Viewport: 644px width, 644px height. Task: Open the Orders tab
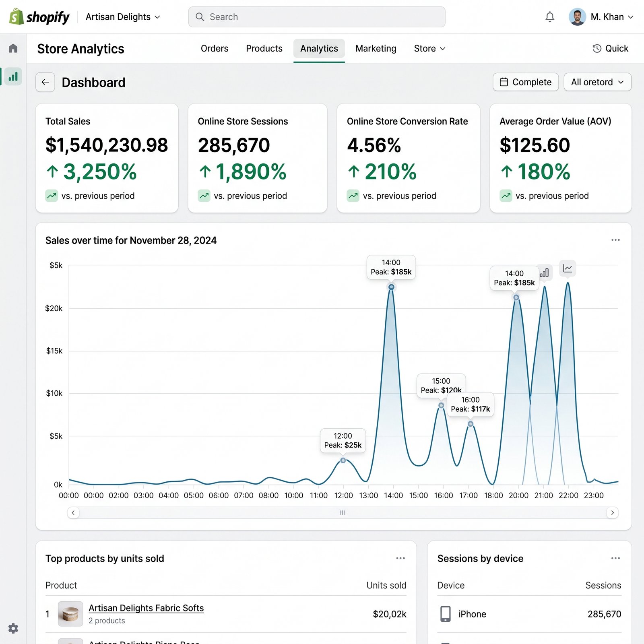pos(215,49)
